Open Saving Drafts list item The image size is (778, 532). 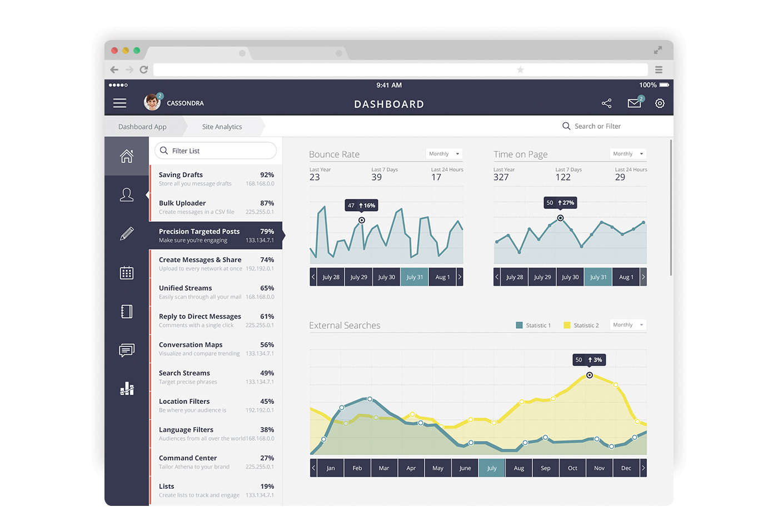tap(216, 179)
